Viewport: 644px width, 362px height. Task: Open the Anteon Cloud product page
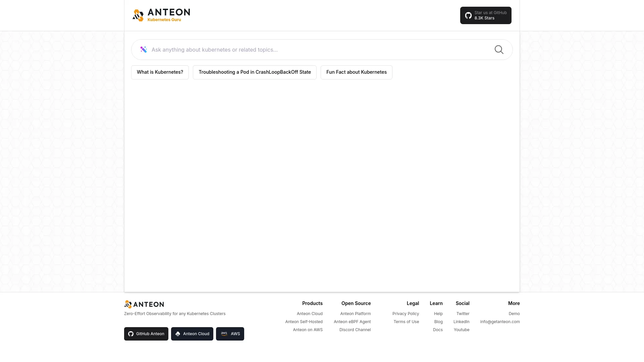[x=310, y=313]
